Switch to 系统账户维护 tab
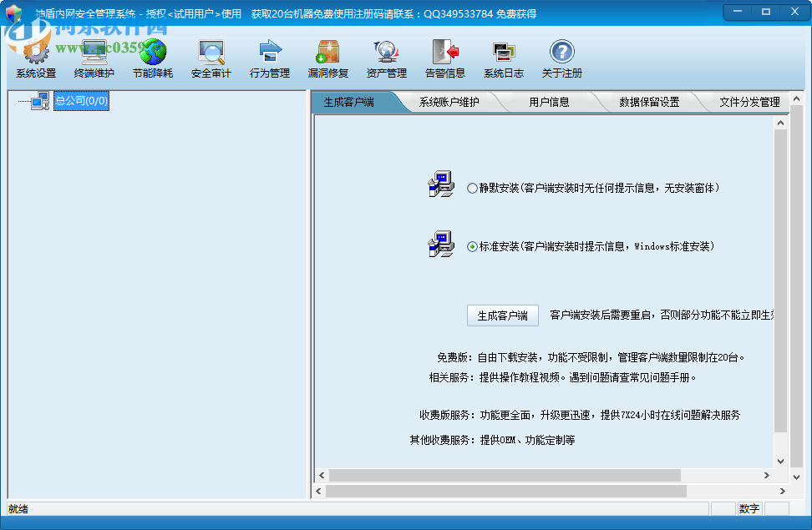 pyautogui.click(x=449, y=103)
